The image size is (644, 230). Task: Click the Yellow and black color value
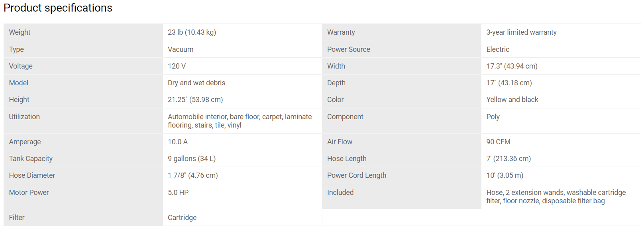pyautogui.click(x=512, y=100)
